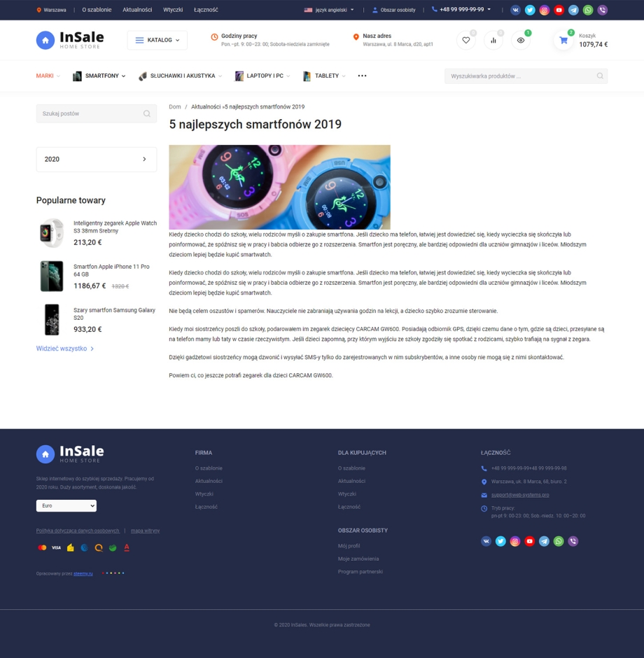Viewport: 644px width, 658px height.
Task: Click the search magnifier in product search
Action: [x=600, y=76]
